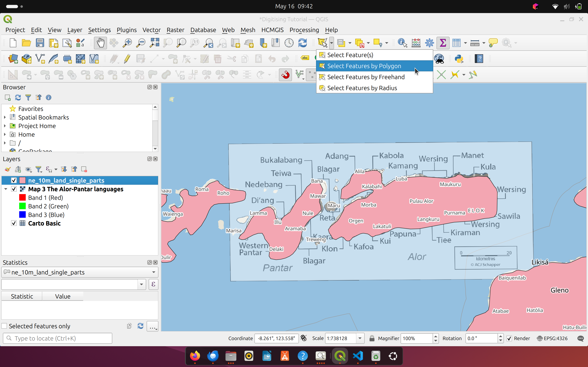Click the EPSG:4326 CRS button
The image size is (588, 367).
click(552, 338)
